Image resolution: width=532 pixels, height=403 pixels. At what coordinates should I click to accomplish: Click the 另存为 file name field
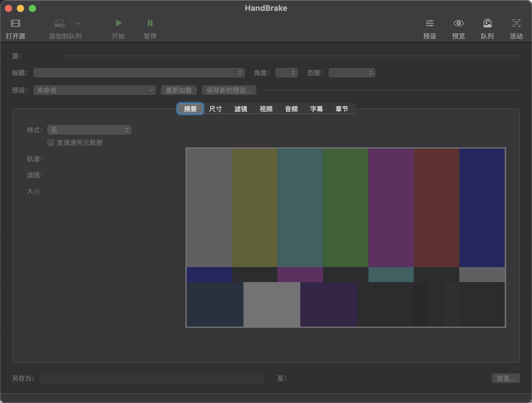[152, 378]
